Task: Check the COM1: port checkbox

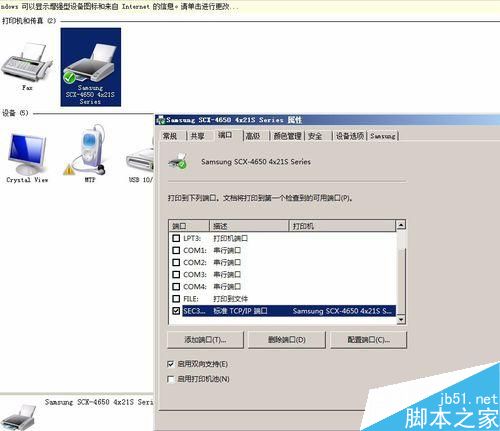Action: point(176,250)
